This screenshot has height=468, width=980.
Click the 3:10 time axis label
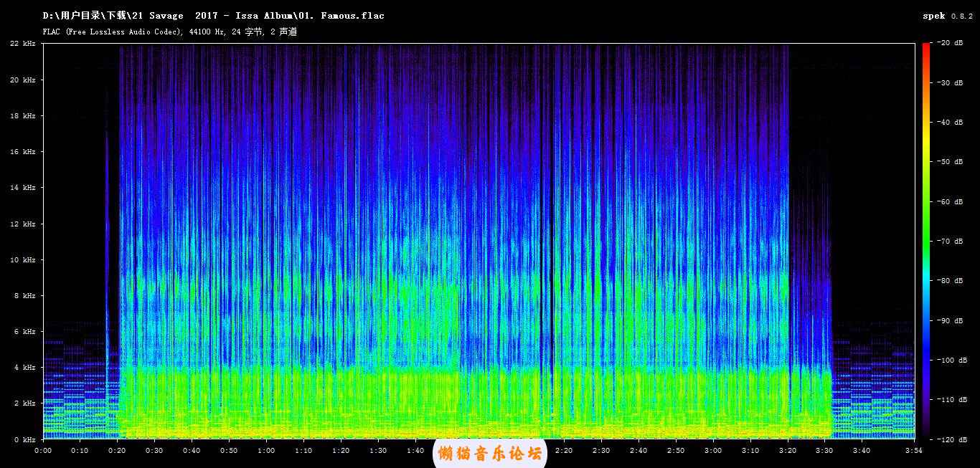[750, 450]
